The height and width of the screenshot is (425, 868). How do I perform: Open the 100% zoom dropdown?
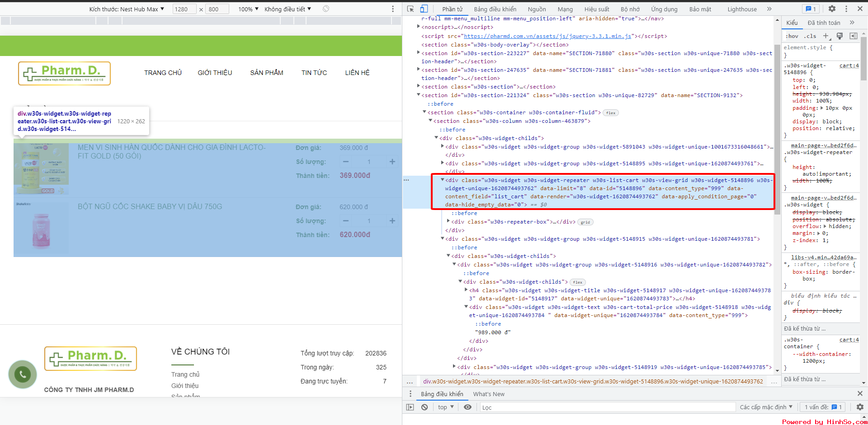click(248, 9)
